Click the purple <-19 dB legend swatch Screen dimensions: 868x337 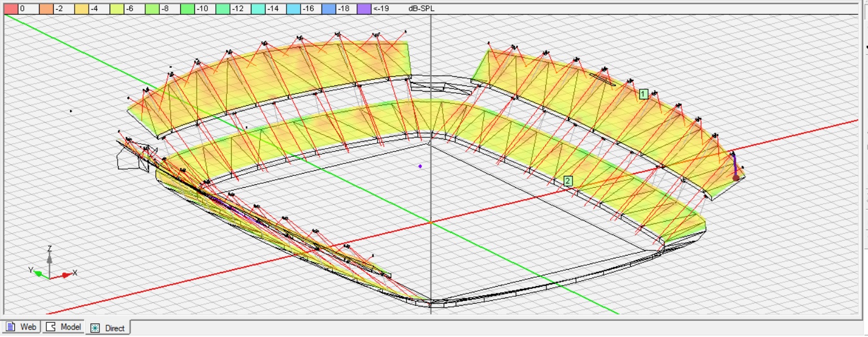tap(364, 9)
